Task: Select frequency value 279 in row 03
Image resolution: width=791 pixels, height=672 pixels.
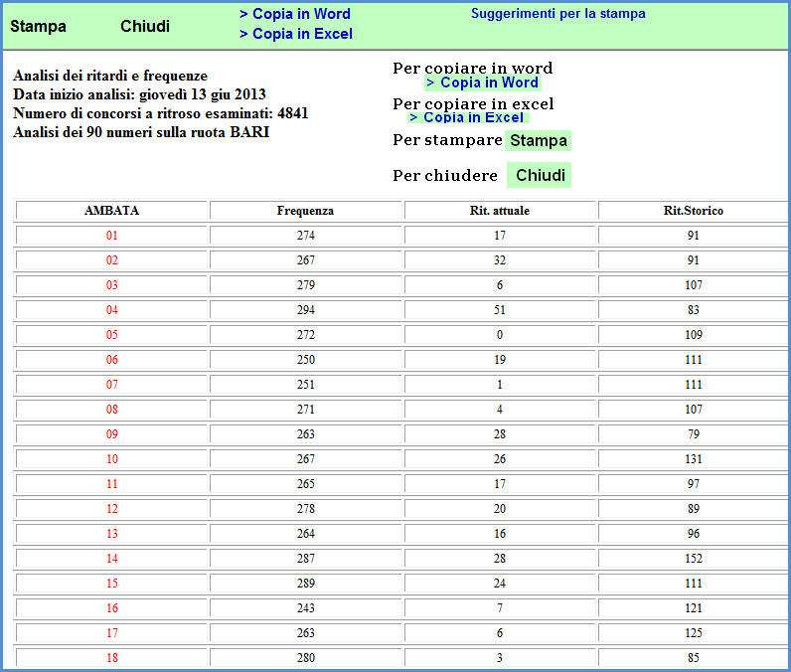Action: point(306,285)
